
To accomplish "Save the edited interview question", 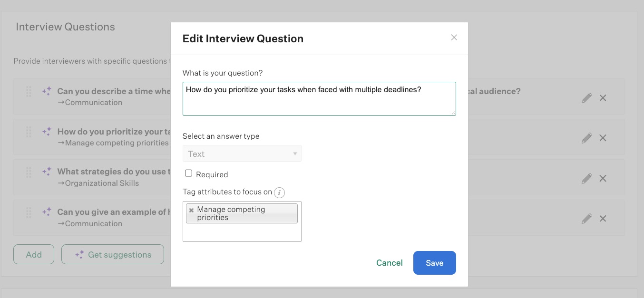I will coord(434,262).
